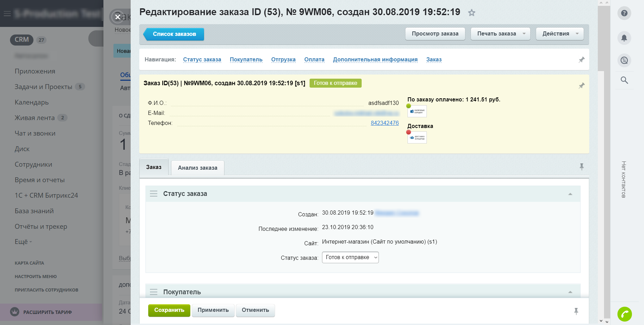Click the green phone call button

[x=624, y=314]
